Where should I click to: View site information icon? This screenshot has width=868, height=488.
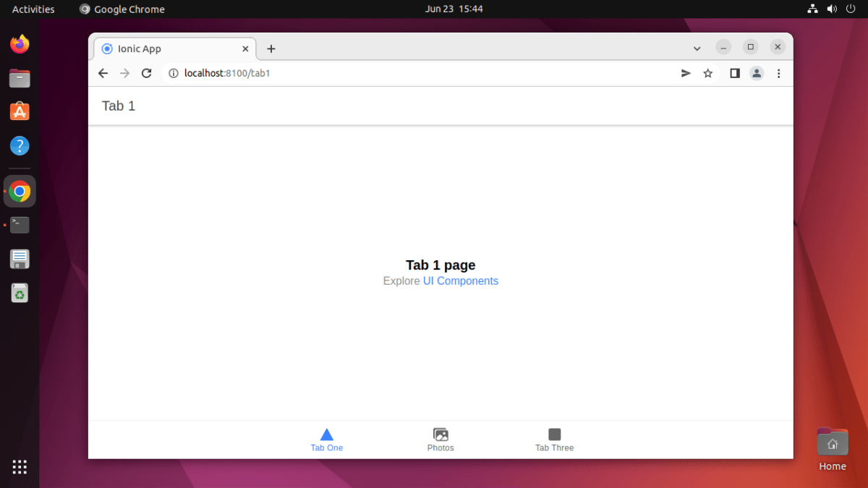click(x=173, y=73)
